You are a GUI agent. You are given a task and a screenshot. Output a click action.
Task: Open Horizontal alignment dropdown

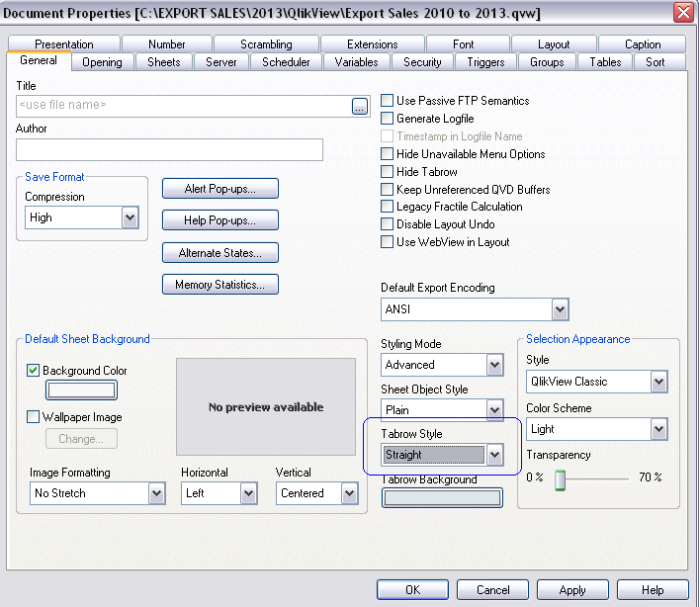click(x=249, y=493)
